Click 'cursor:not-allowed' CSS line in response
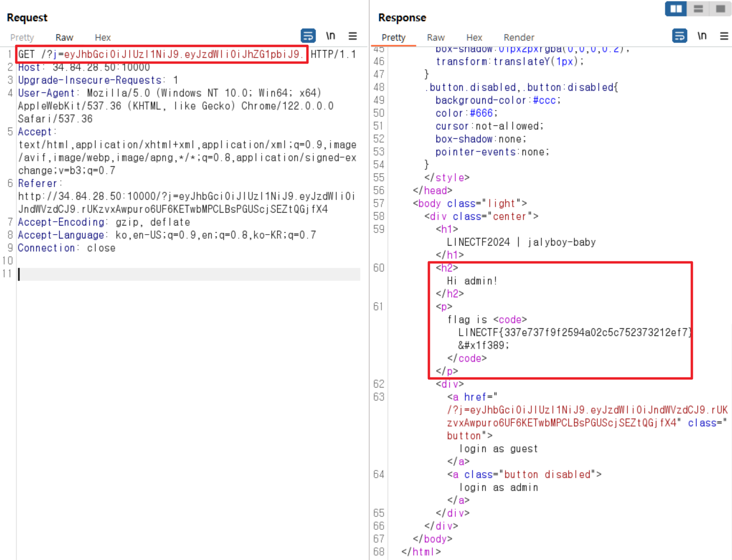Image resolution: width=732 pixels, height=560 pixels. (x=490, y=126)
